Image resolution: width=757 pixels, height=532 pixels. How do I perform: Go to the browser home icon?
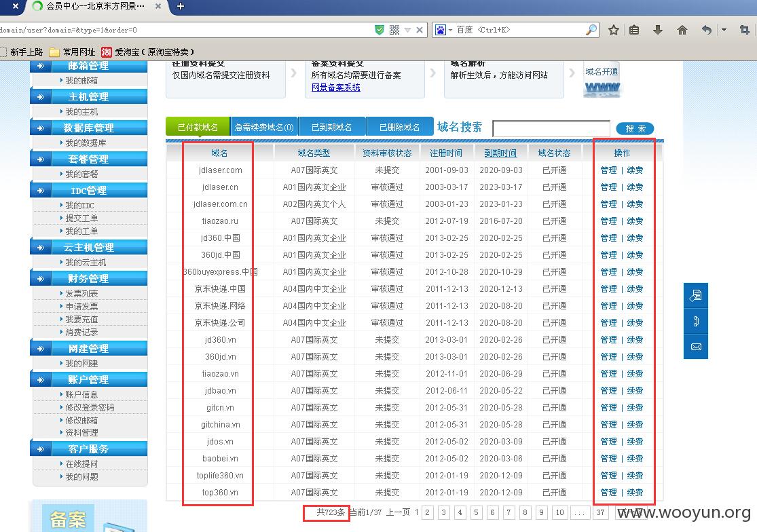(x=682, y=30)
